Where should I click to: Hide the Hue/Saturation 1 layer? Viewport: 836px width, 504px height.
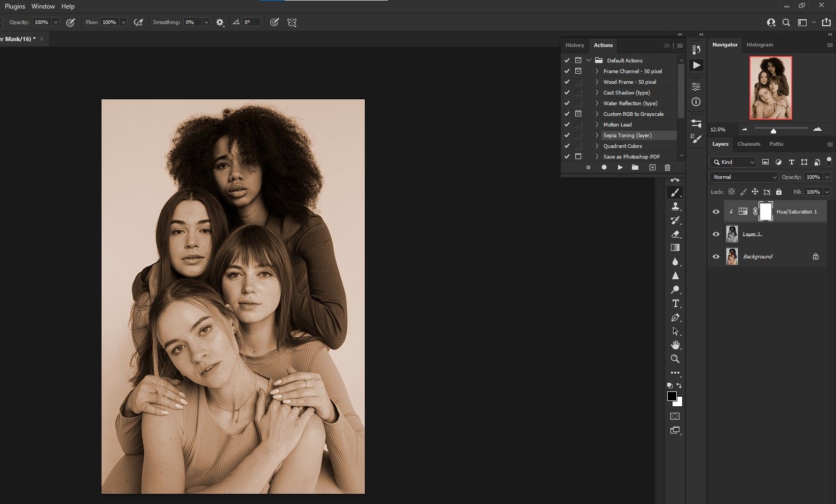(716, 212)
